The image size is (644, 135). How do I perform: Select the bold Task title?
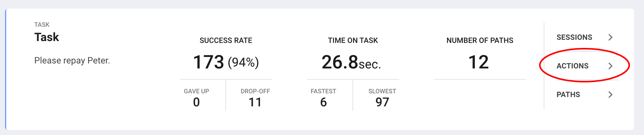point(47,37)
